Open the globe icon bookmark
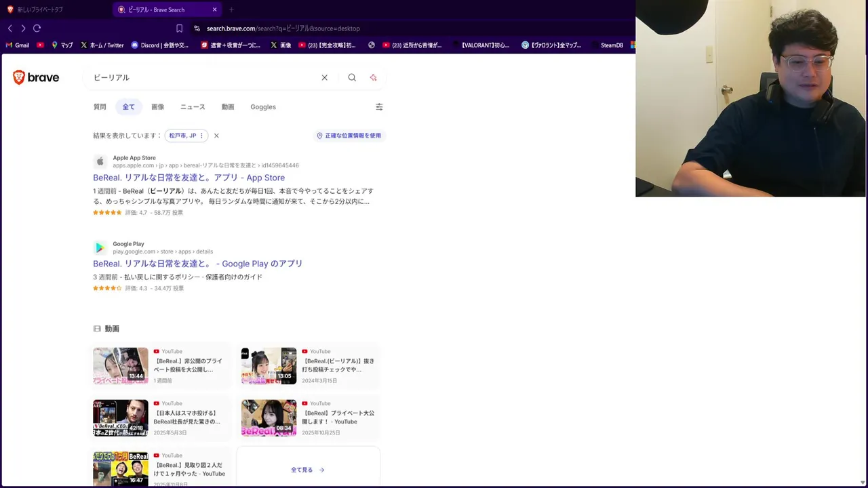The image size is (868, 488). click(x=372, y=45)
